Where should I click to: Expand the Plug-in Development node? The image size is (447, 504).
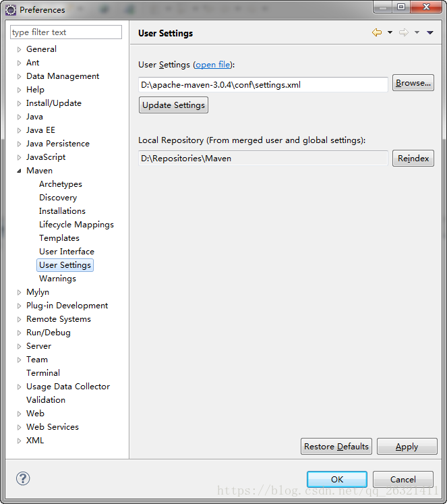19,306
